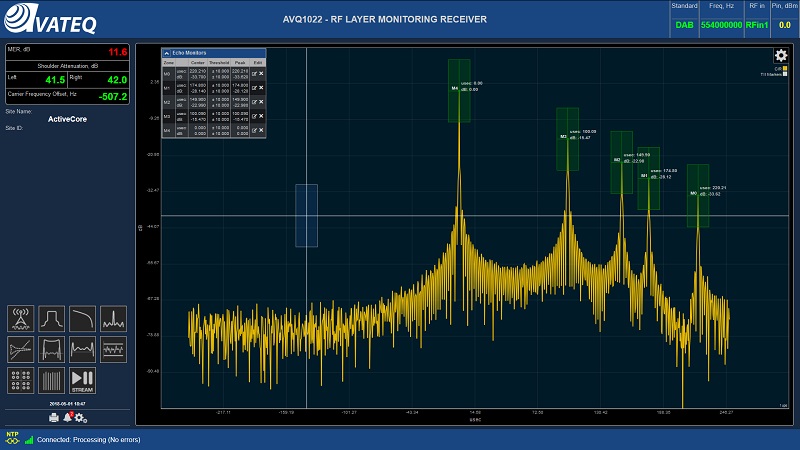Open system settings gears below date
The image size is (800, 450).
(80, 416)
